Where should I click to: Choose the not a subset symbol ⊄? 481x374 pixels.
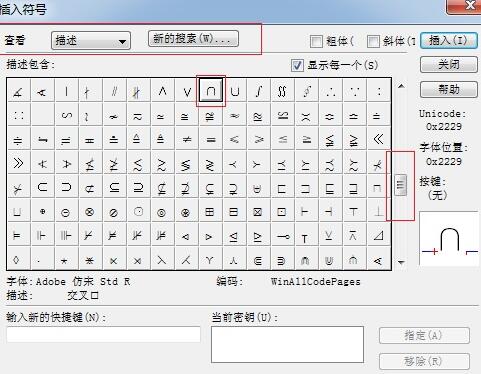point(90,187)
